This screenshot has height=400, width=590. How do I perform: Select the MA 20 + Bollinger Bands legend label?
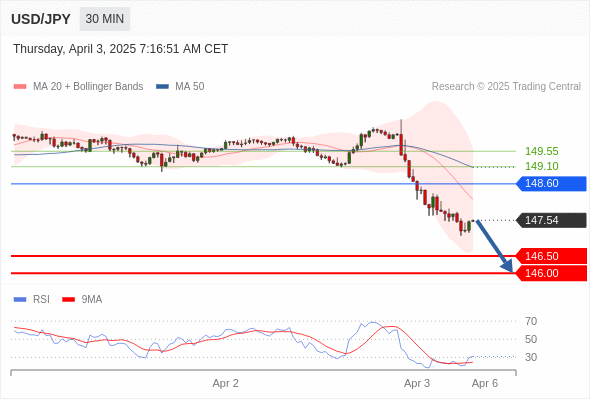click(x=88, y=87)
